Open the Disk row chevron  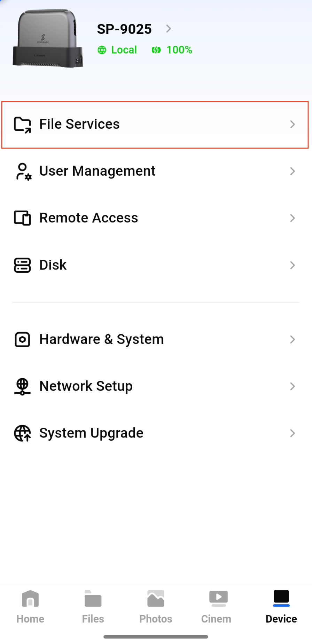pos(292,265)
